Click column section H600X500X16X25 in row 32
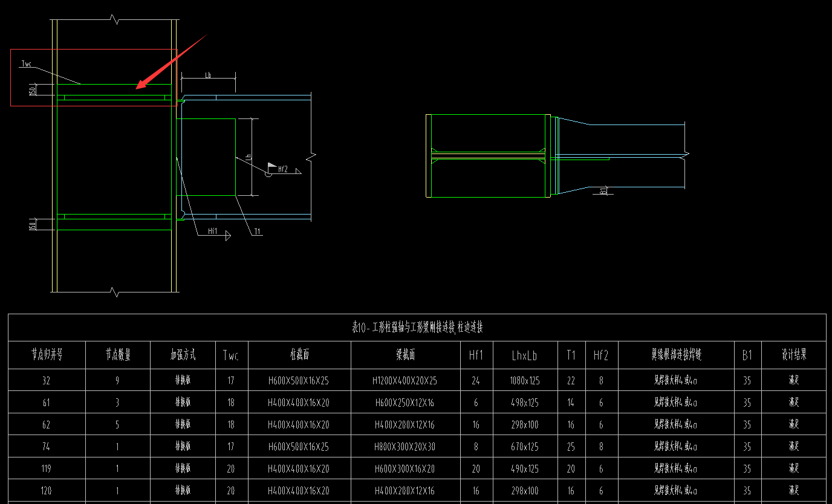Viewport: 832px width, 504px height. (x=299, y=381)
